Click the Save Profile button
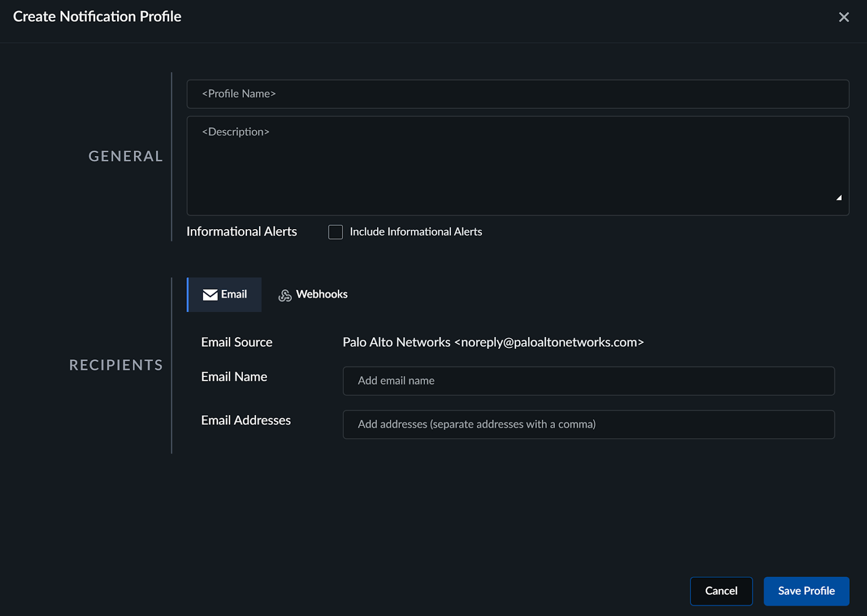Screen dimensions: 867x616 806,591
